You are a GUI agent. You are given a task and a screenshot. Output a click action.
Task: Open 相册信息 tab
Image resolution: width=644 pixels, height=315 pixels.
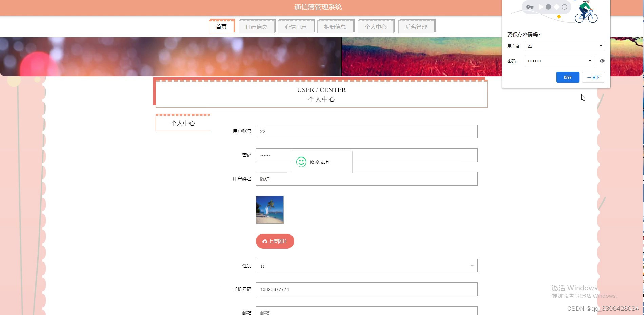335,27
